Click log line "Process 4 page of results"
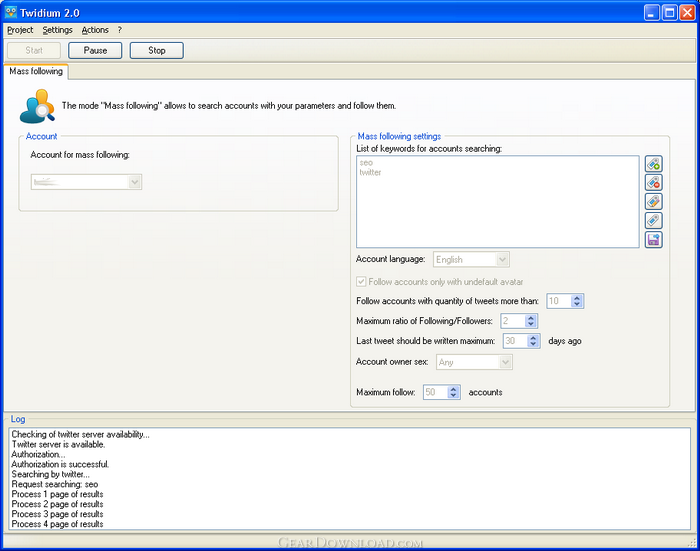Image resolution: width=700 pixels, height=551 pixels. (x=57, y=524)
